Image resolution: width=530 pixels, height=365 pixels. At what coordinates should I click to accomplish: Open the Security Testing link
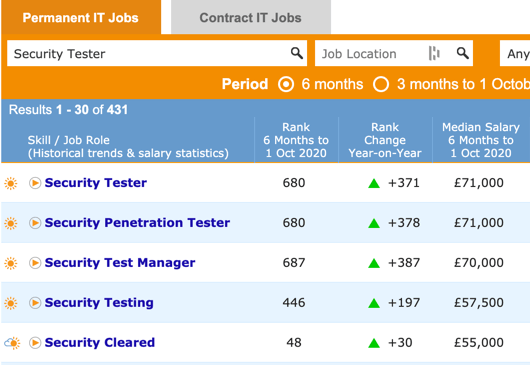click(99, 302)
